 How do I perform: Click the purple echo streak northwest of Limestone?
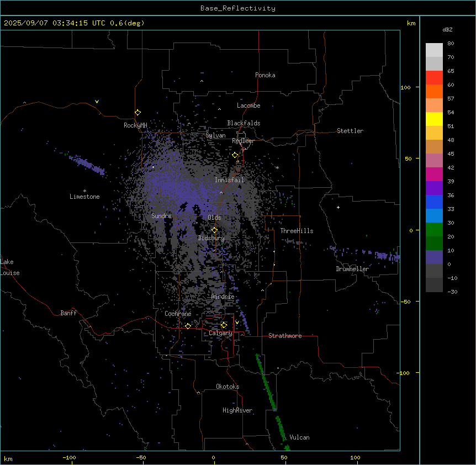[87, 164]
